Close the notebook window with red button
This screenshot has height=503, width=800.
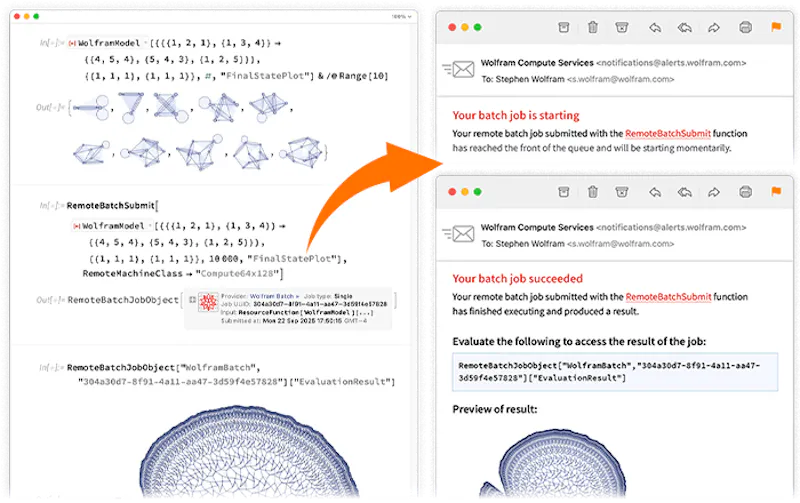(17, 16)
